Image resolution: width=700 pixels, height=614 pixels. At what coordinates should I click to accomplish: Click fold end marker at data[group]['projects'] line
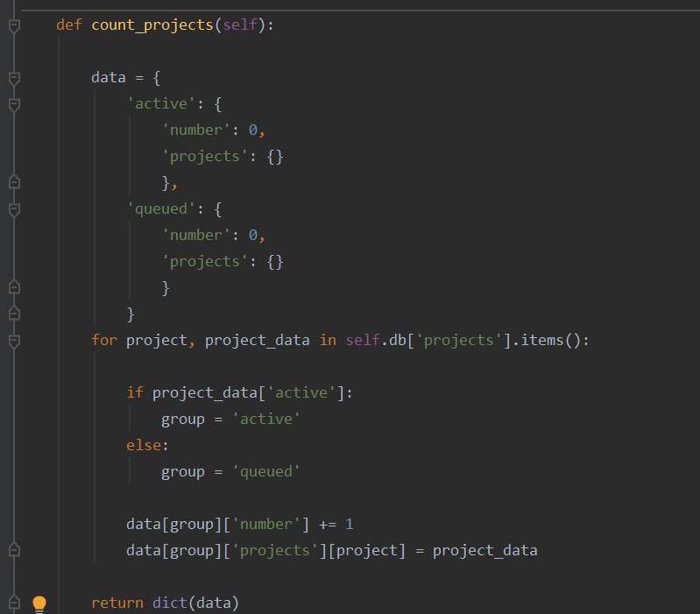pyautogui.click(x=14, y=550)
